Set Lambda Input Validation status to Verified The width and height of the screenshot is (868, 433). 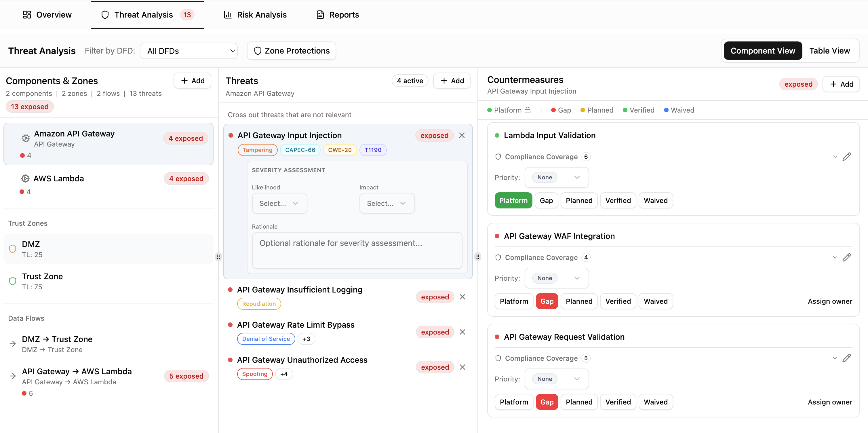pyautogui.click(x=618, y=200)
